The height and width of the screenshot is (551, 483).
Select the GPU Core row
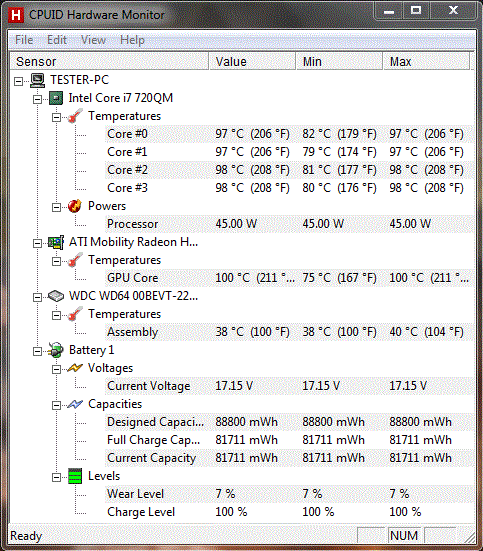pos(289,278)
